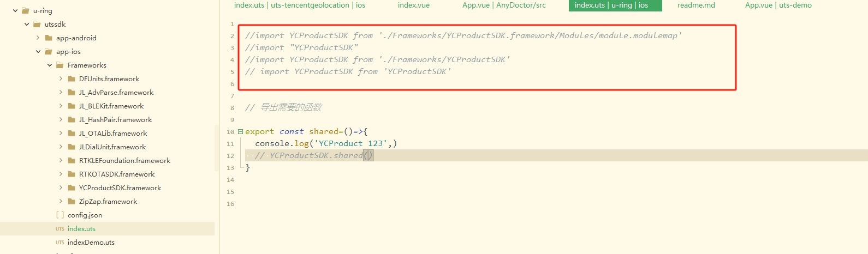Screen dimensions: 868x254
Task: Click the 导出需要的函数 comment line
Action: (x=283, y=107)
